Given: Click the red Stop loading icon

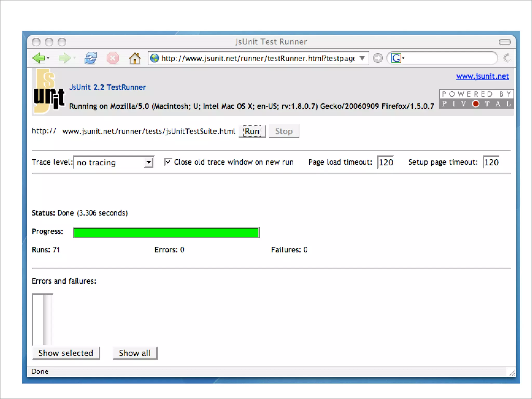Looking at the screenshot, I should pyautogui.click(x=113, y=58).
